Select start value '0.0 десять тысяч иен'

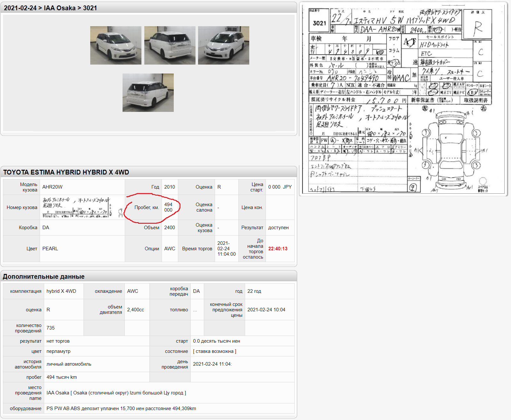(217, 341)
